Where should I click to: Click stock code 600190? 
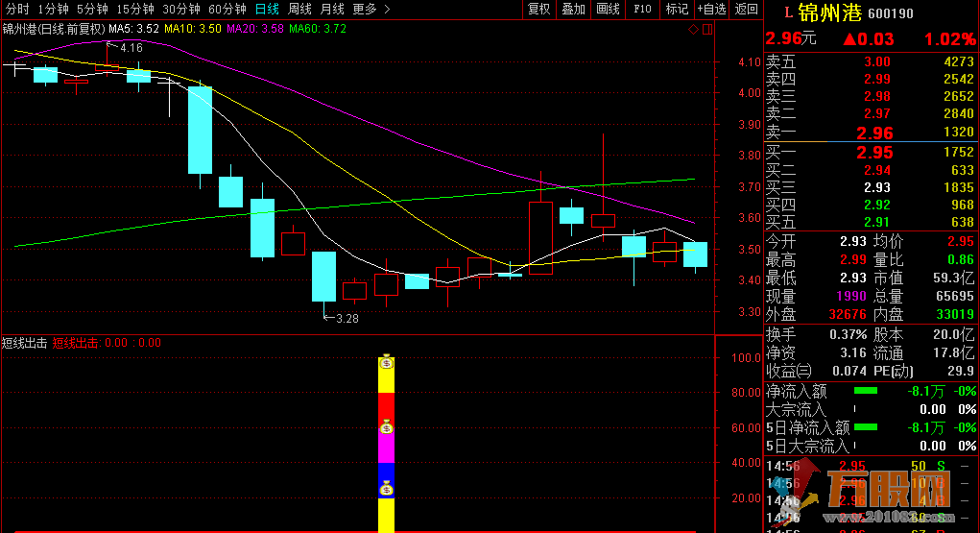point(891,13)
